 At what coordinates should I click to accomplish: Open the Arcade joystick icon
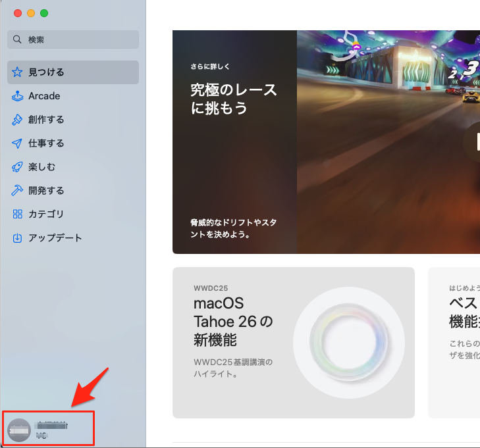[x=17, y=96]
